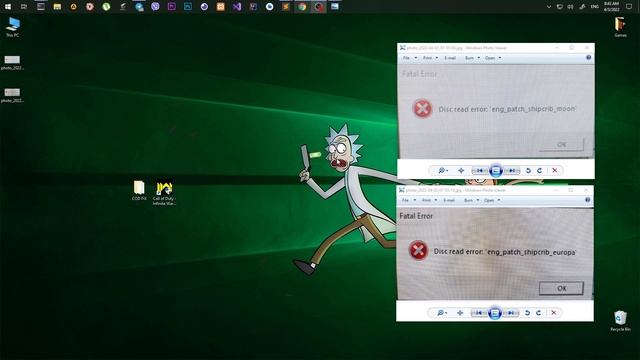This screenshot has height=360, width=640.
Task: Click ENG language indicator
Action: click(595, 7)
